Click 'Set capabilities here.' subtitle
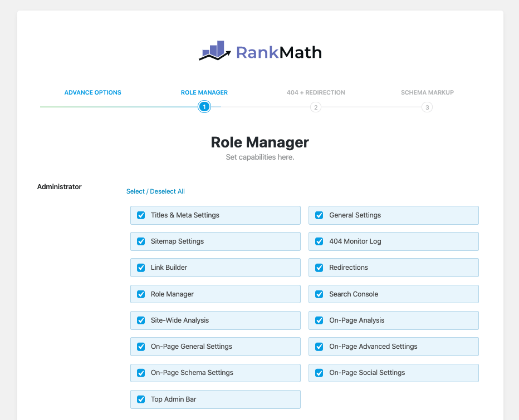Screen dimensions: 519x420 pos(260,157)
